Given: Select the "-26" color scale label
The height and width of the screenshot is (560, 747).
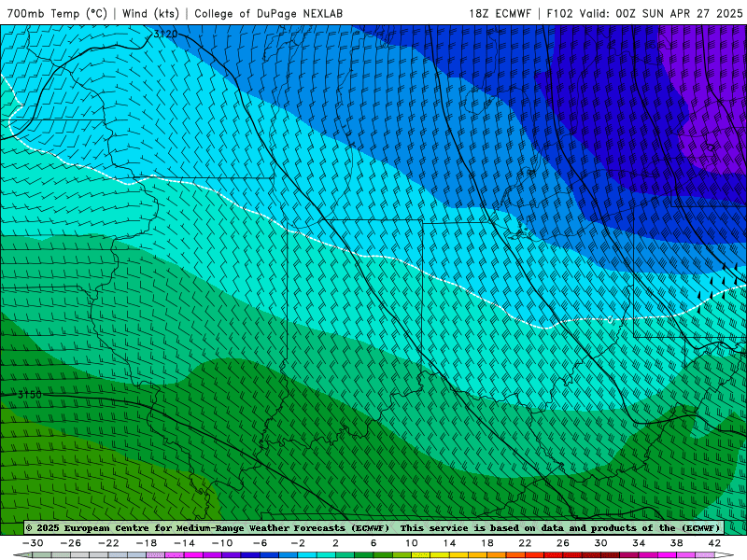Looking at the screenshot, I should coord(71,543).
